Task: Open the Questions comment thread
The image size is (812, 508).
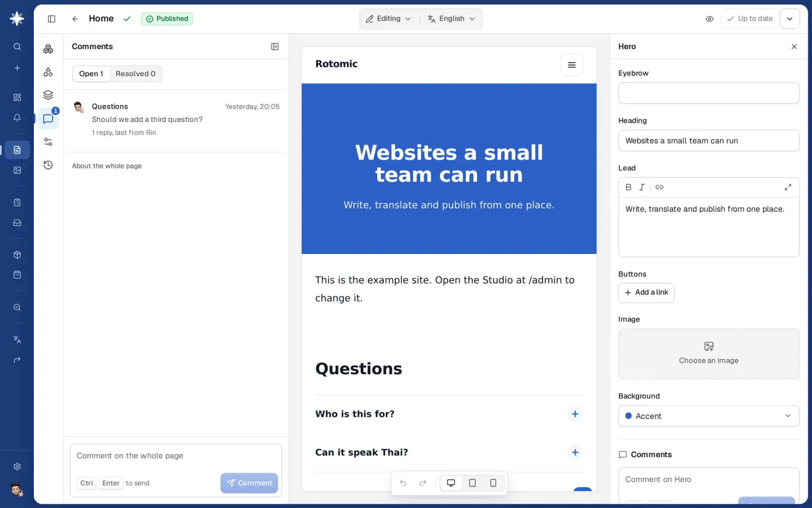Action: [x=176, y=119]
